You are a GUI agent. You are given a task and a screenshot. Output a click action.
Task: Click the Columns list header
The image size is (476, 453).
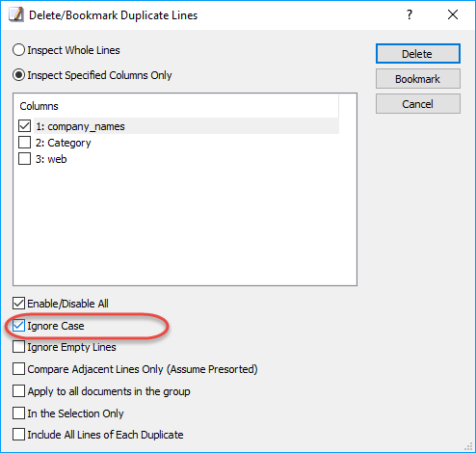click(176, 106)
